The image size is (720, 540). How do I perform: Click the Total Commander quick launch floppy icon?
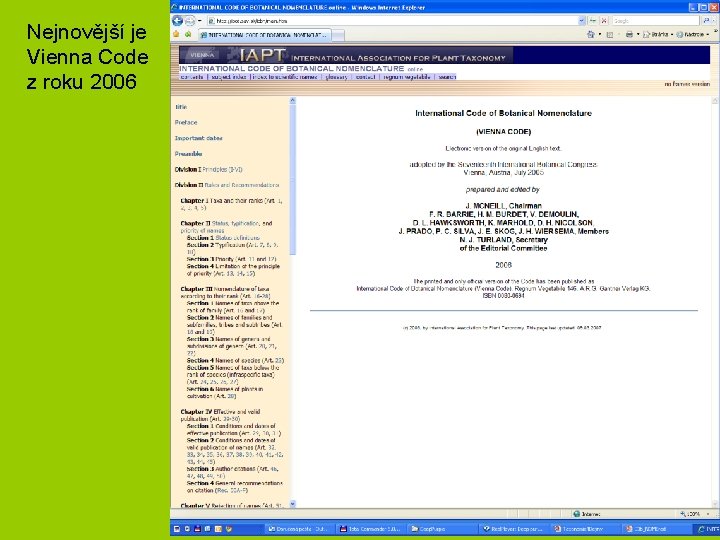coord(197,529)
